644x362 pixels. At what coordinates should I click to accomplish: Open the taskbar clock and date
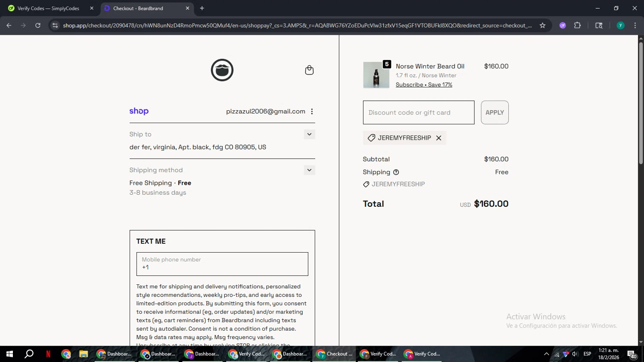[x=608, y=354]
